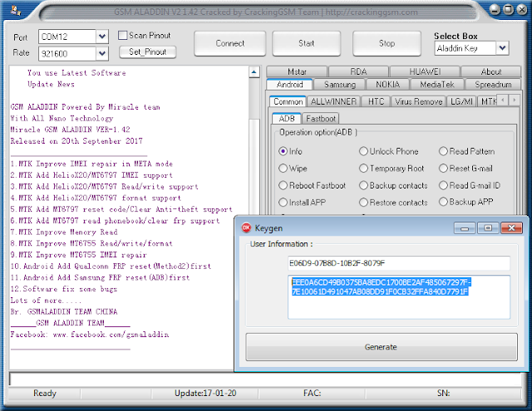Close the Keygen window
532x411 pixels.
[x=511, y=228]
